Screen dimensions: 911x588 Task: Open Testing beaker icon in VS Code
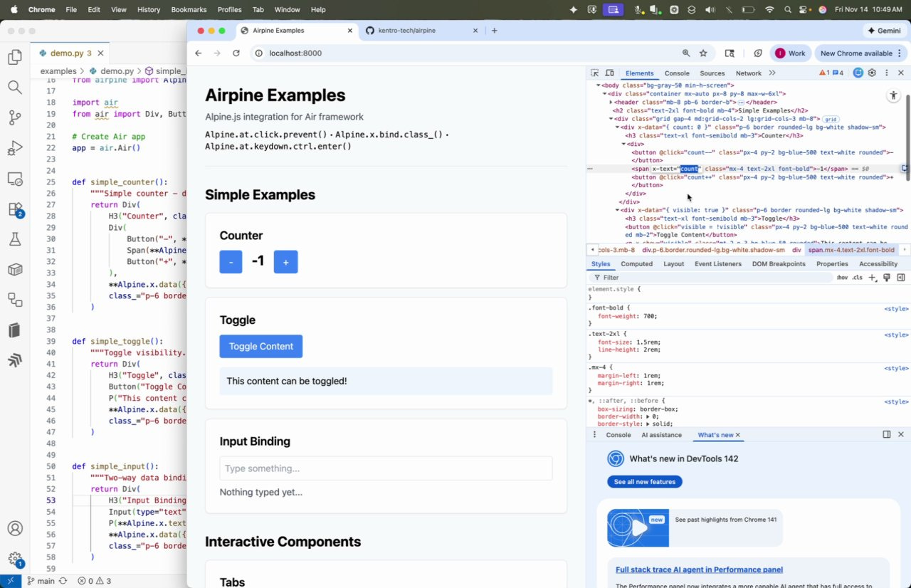tap(15, 240)
